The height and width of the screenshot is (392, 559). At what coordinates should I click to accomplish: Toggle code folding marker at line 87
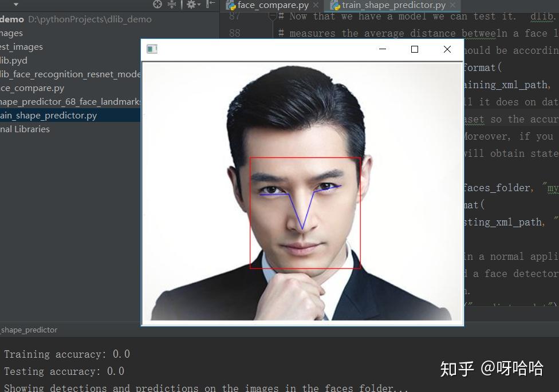[x=273, y=16]
